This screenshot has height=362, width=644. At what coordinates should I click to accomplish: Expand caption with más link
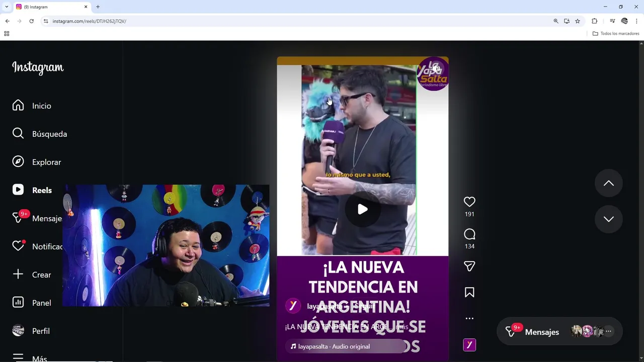402,327
